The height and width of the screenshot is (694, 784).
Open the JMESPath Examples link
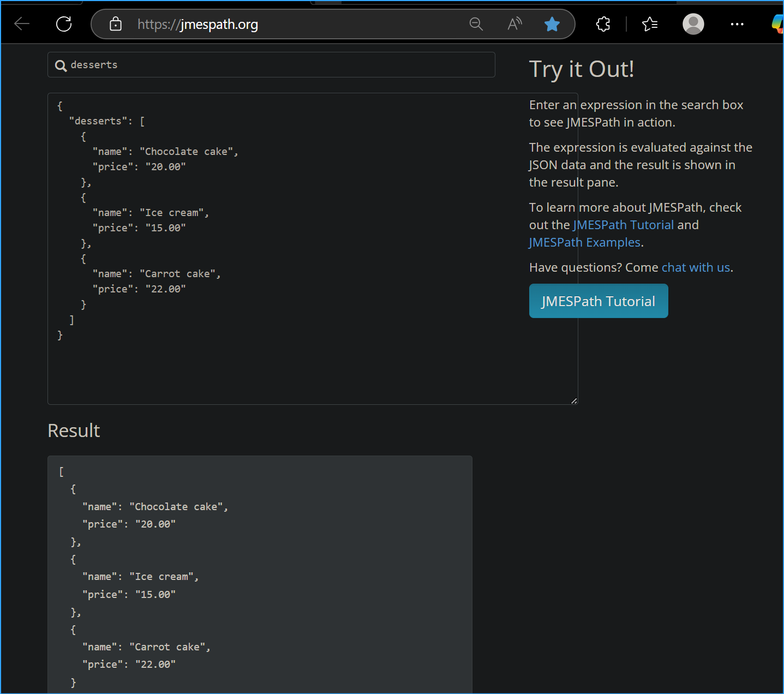click(x=584, y=242)
